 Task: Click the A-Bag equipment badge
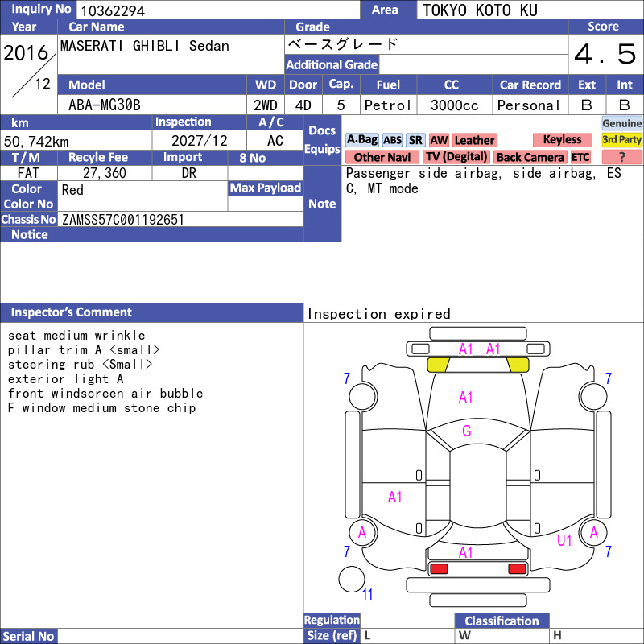click(x=361, y=140)
